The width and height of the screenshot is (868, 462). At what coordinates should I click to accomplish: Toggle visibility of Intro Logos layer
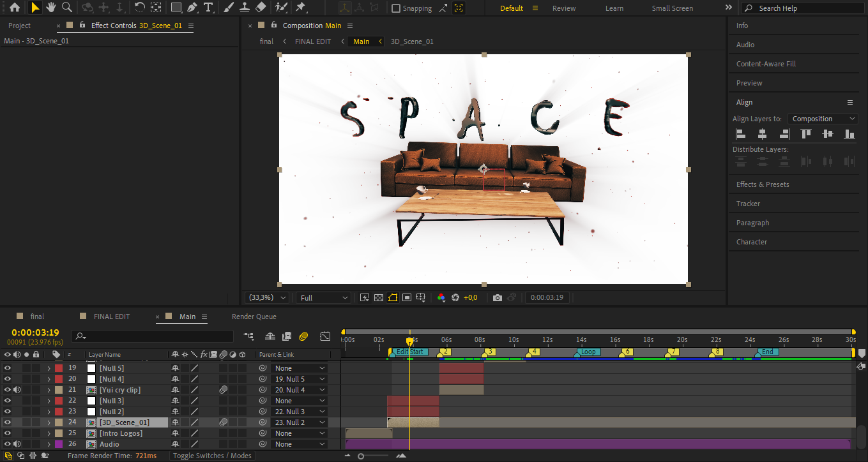point(8,433)
